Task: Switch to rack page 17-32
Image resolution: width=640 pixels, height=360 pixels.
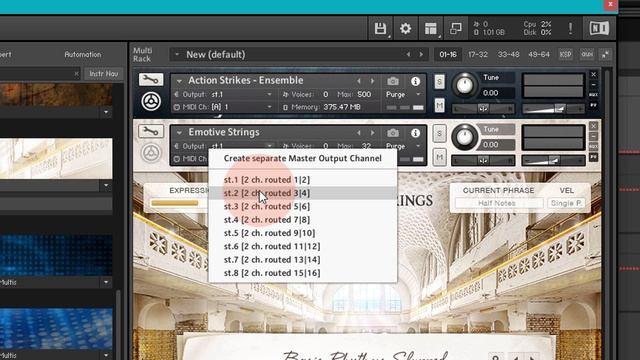Action: (478, 54)
